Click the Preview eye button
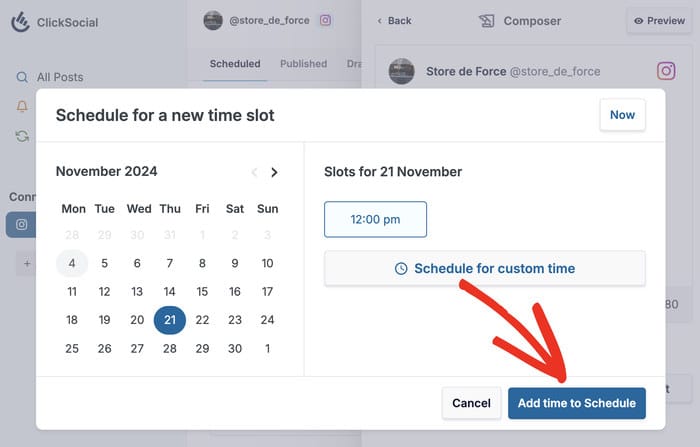 click(x=659, y=20)
